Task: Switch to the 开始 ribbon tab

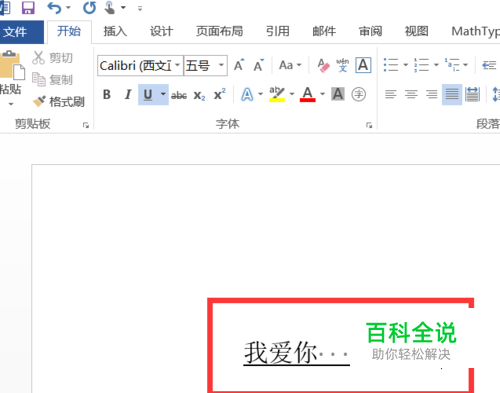Action: [x=69, y=31]
